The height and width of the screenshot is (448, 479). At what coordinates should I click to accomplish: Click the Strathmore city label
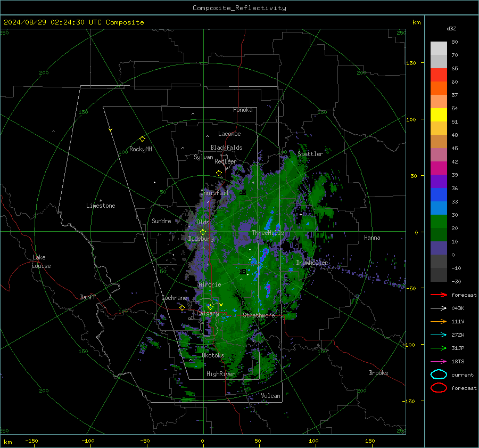pos(259,315)
